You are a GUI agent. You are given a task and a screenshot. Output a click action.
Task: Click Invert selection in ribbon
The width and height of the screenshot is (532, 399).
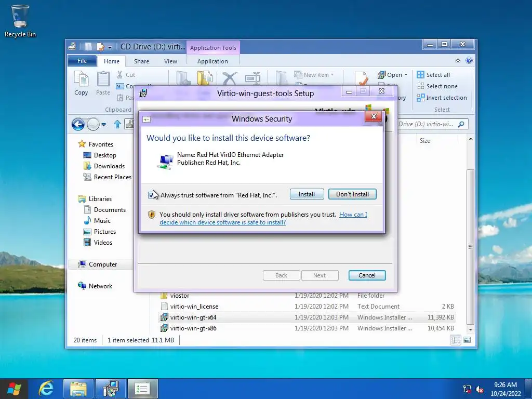(x=442, y=98)
